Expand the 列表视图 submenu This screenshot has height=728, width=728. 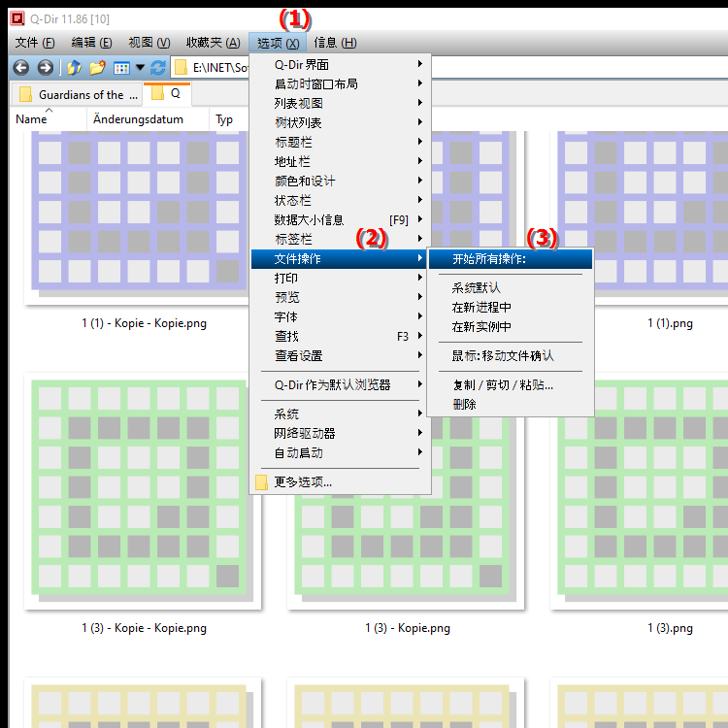[340, 103]
